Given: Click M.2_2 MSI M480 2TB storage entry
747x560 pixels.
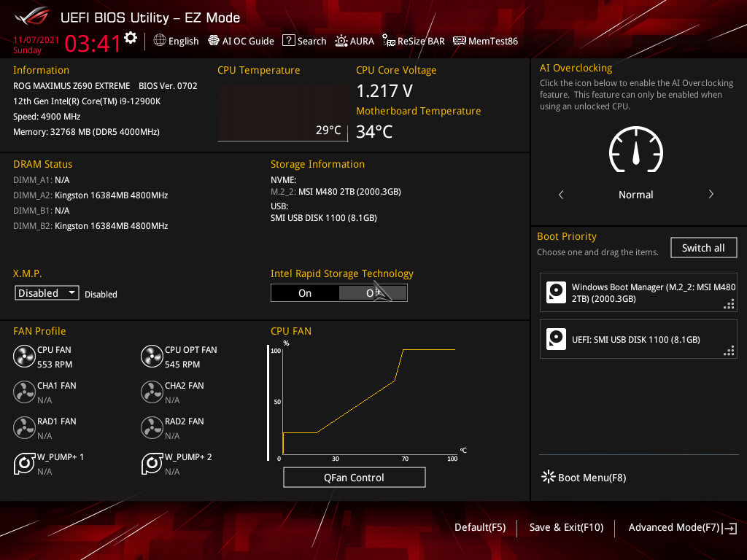Looking at the screenshot, I should click(336, 192).
